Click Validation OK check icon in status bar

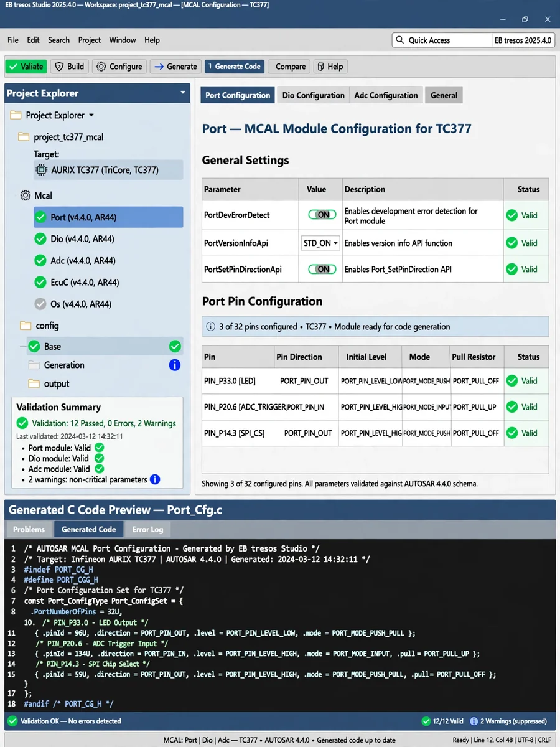point(12,721)
